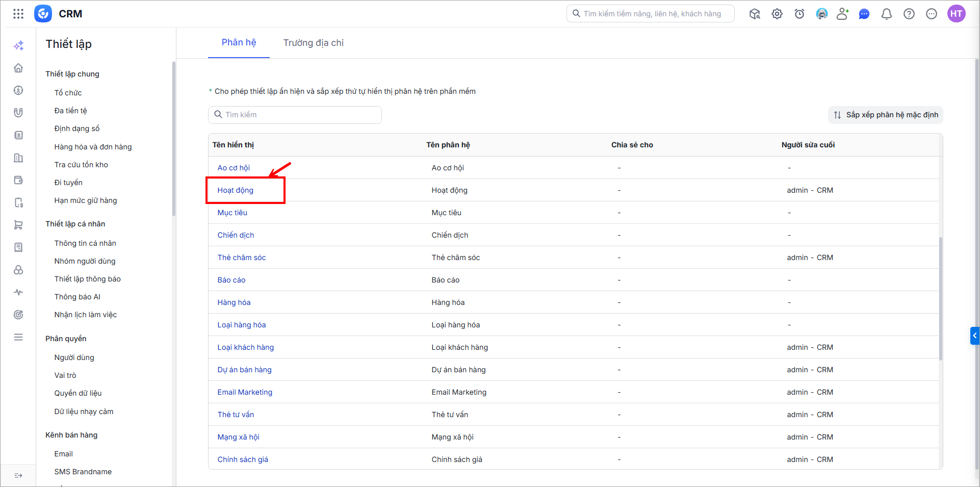The width and height of the screenshot is (980, 487).
Task: Open Hàng hóa và đơn hàng settings
Action: pyautogui.click(x=93, y=147)
